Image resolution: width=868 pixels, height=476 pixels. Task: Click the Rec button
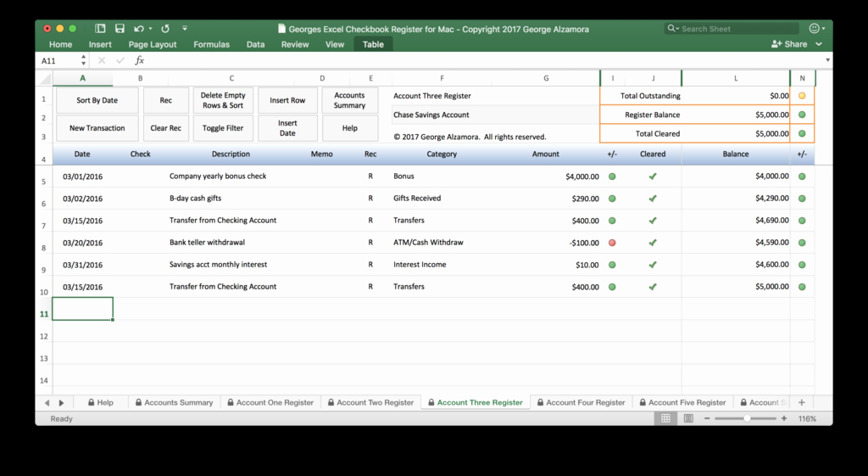165,100
